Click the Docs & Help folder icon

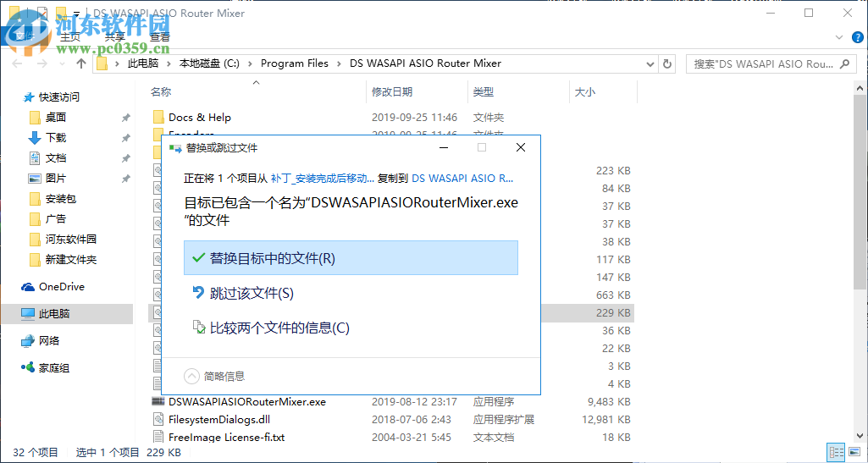point(158,117)
